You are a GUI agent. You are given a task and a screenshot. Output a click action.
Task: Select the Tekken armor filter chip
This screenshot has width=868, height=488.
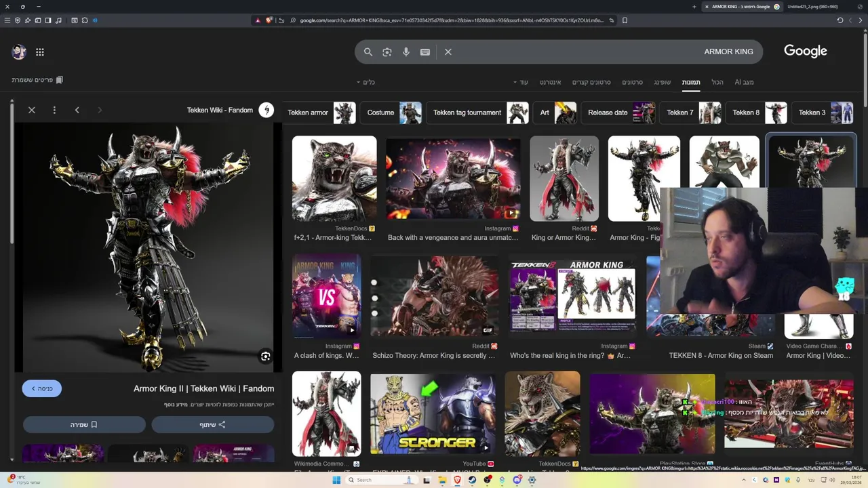(x=319, y=113)
